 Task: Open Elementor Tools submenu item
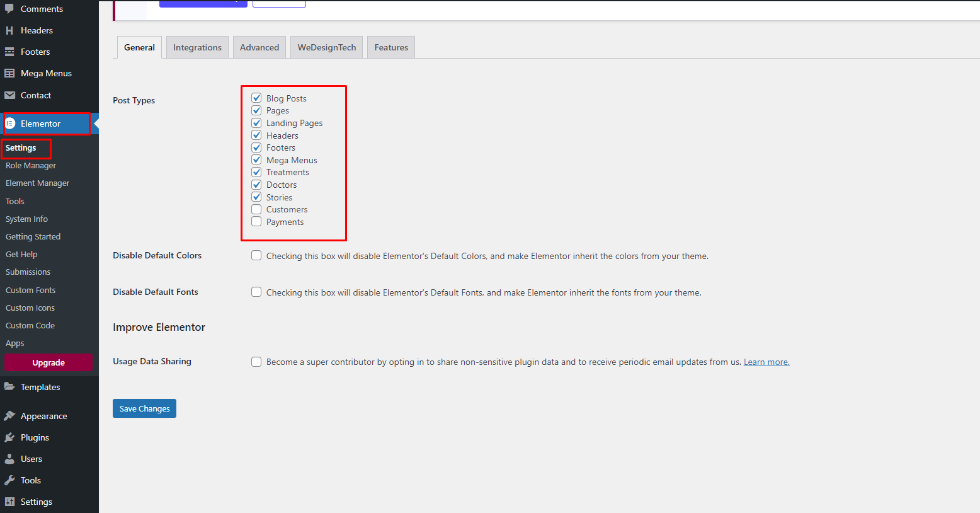15,201
